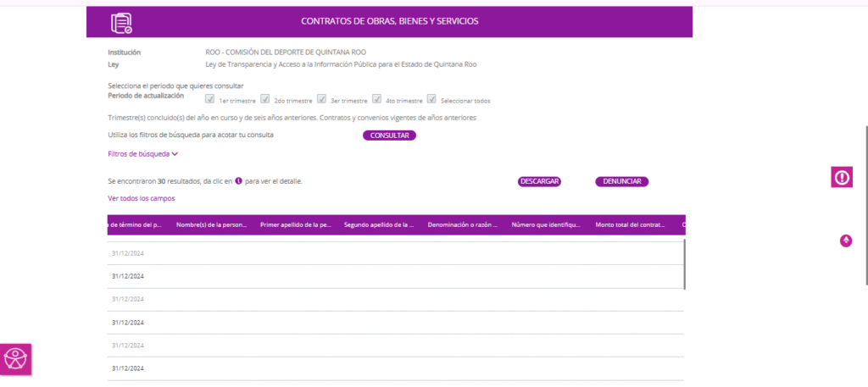Viewport: 868px width, 387px height.
Task: Uncheck the 3er trimestre checkbox
Action: pos(321,99)
